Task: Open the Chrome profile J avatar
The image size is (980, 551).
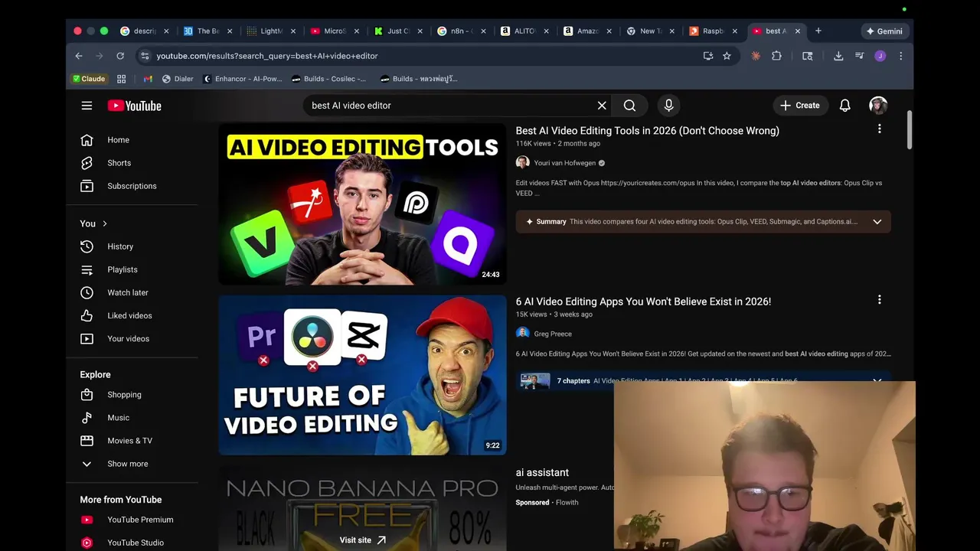Action: point(880,56)
